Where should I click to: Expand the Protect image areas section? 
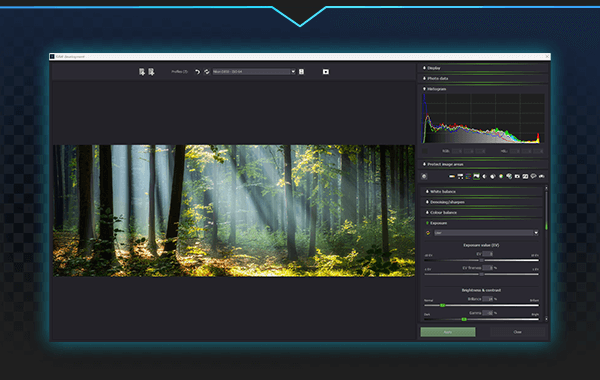(x=484, y=164)
